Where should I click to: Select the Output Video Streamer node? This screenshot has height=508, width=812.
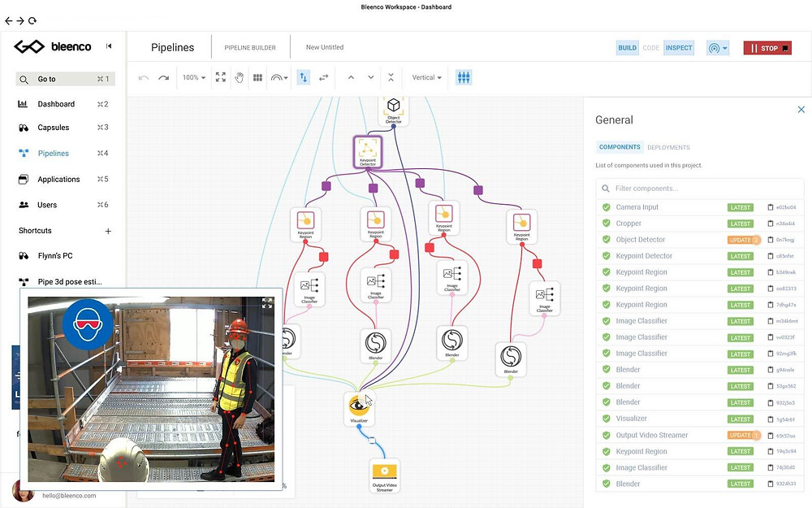[x=385, y=475]
